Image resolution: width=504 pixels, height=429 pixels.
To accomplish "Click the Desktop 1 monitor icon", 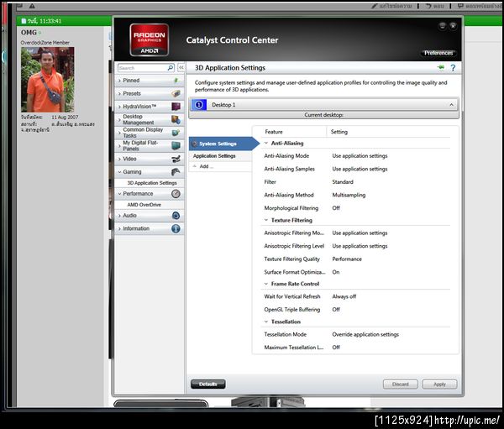I will [x=199, y=105].
